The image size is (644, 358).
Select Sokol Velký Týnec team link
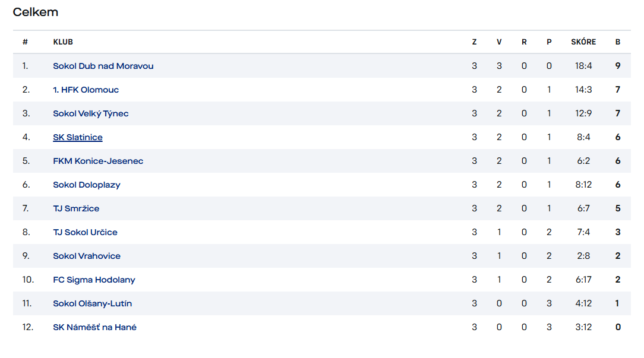(91, 114)
